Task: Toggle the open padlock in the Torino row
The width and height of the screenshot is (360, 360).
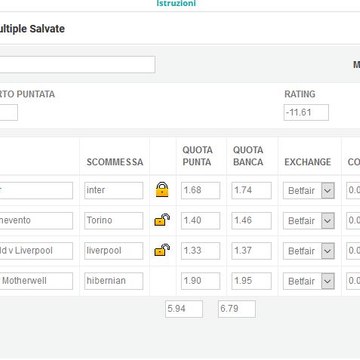Action: tap(162, 220)
